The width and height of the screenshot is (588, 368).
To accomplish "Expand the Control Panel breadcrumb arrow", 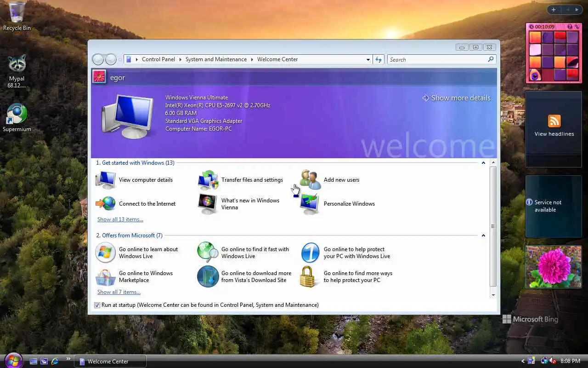I will [180, 59].
